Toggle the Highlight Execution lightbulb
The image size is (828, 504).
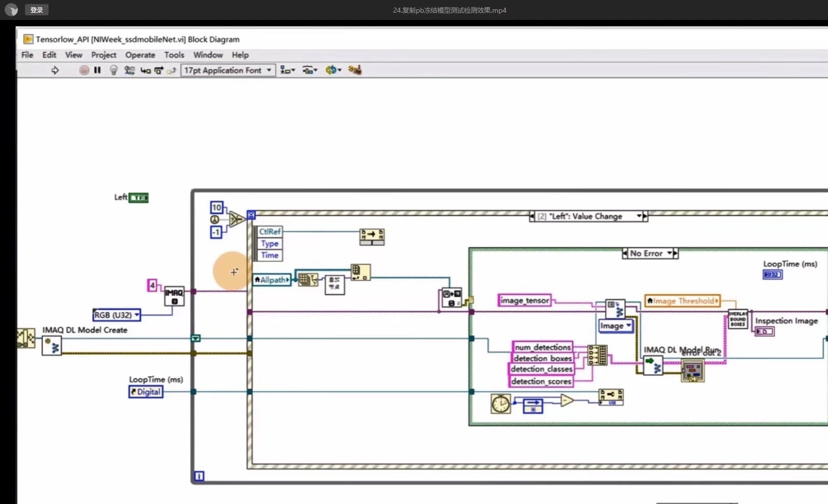113,70
